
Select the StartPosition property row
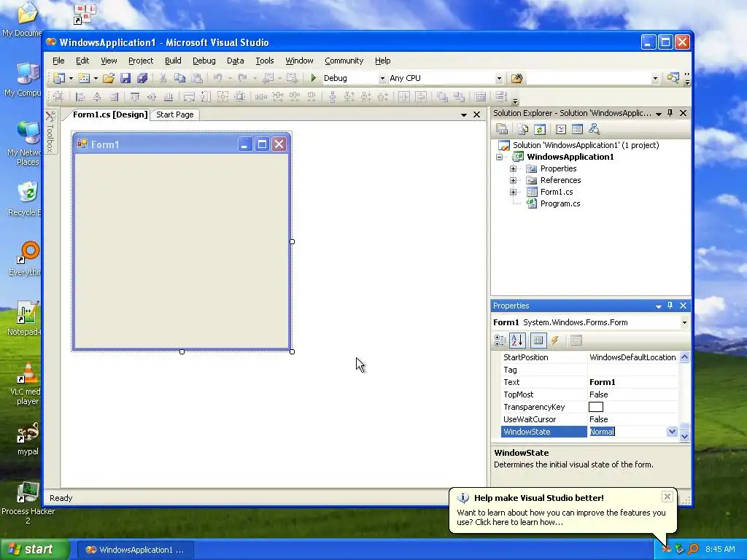[589, 357]
